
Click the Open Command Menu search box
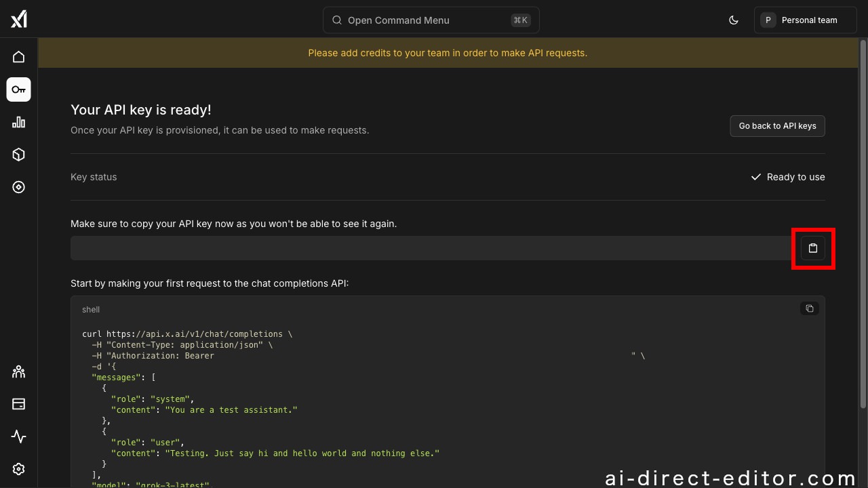coord(431,20)
